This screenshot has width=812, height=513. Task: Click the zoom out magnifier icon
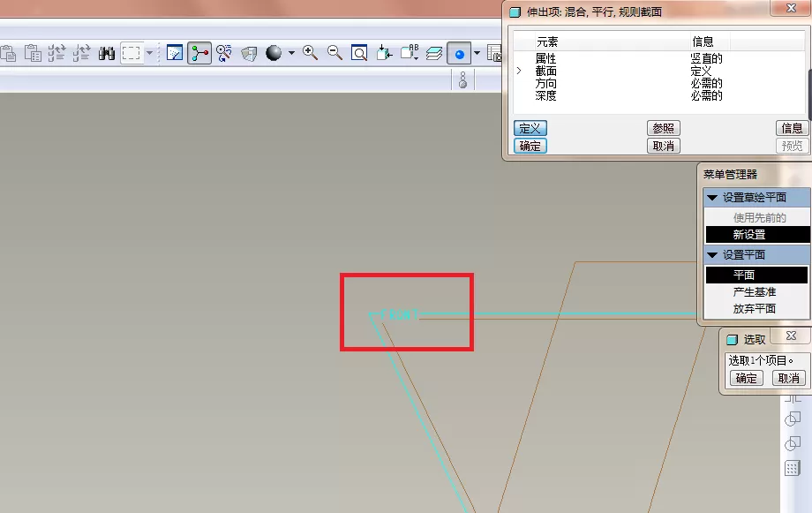(x=335, y=52)
